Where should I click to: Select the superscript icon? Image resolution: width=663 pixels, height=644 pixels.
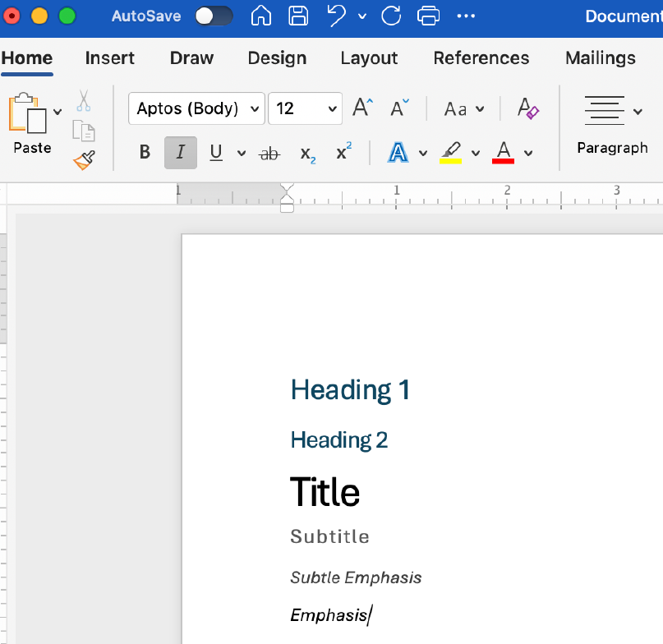[345, 152]
